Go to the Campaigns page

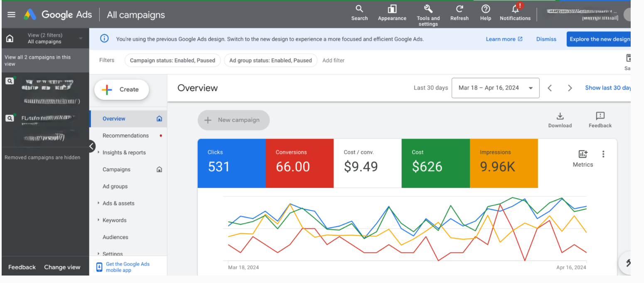click(116, 170)
